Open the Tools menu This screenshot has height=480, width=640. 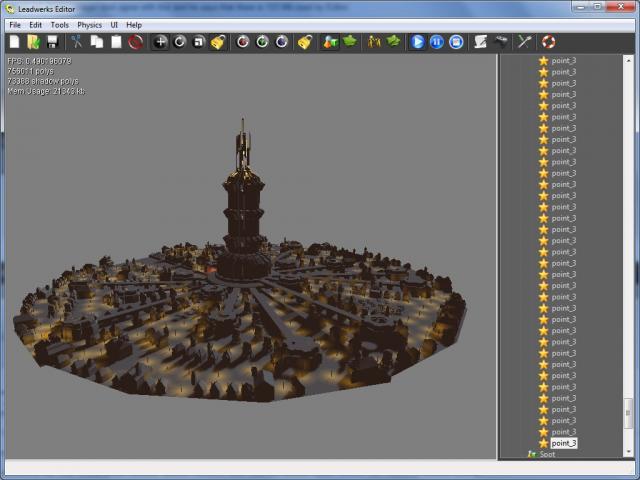(x=60, y=24)
